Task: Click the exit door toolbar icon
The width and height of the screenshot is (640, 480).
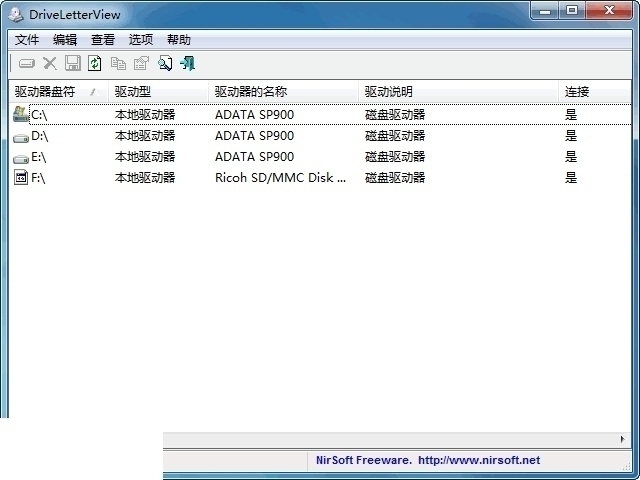Action: 187,63
